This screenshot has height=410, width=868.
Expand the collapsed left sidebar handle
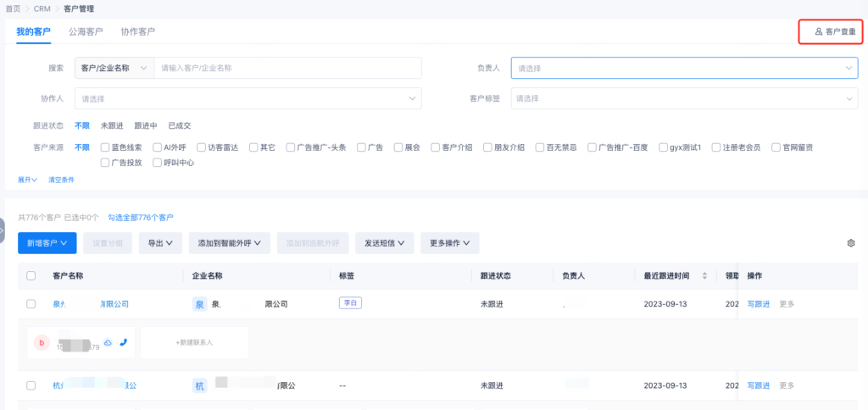click(3, 230)
